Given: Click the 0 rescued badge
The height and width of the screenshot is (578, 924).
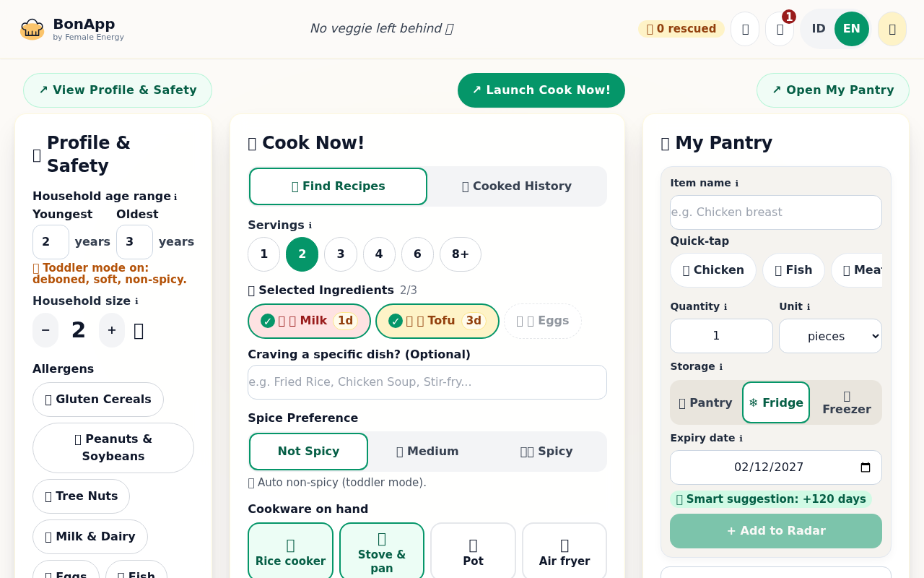Looking at the screenshot, I should click(x=681, y=29).
